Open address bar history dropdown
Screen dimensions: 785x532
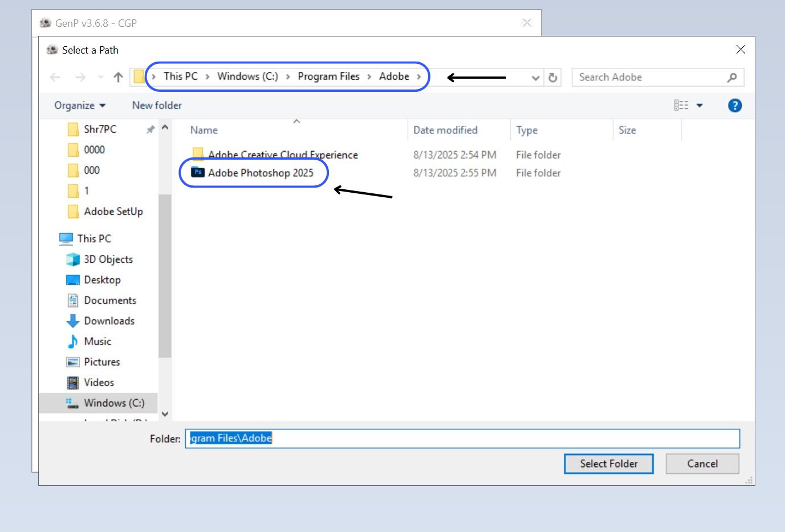535,78
